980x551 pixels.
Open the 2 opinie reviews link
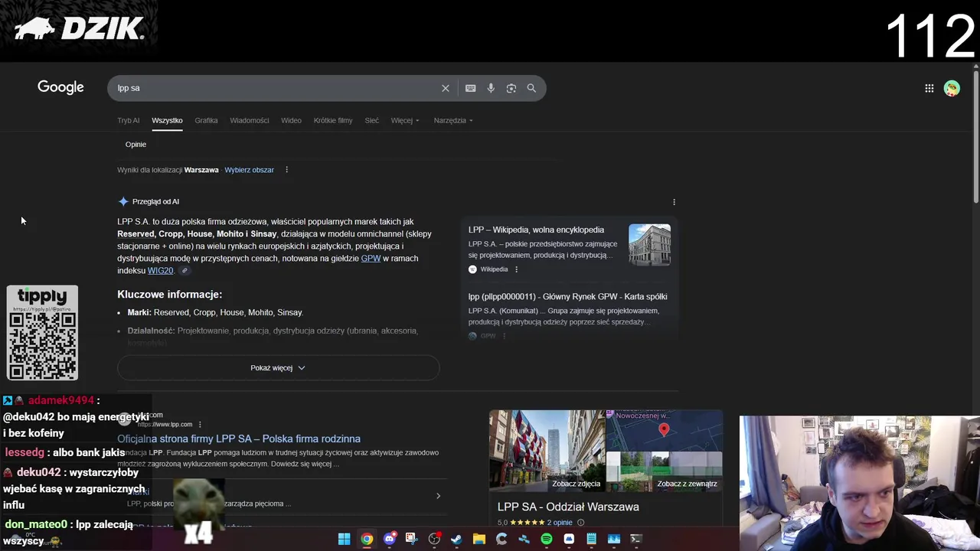click(x=560, y=523)
